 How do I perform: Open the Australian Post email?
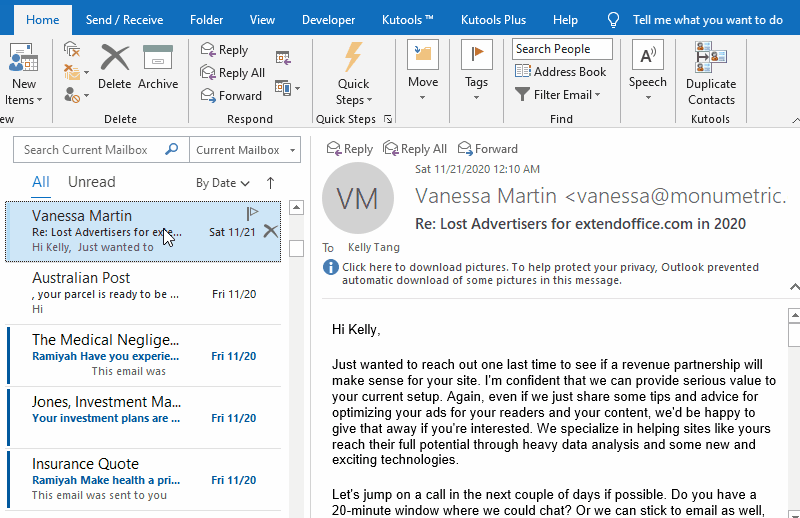(143, 293)
